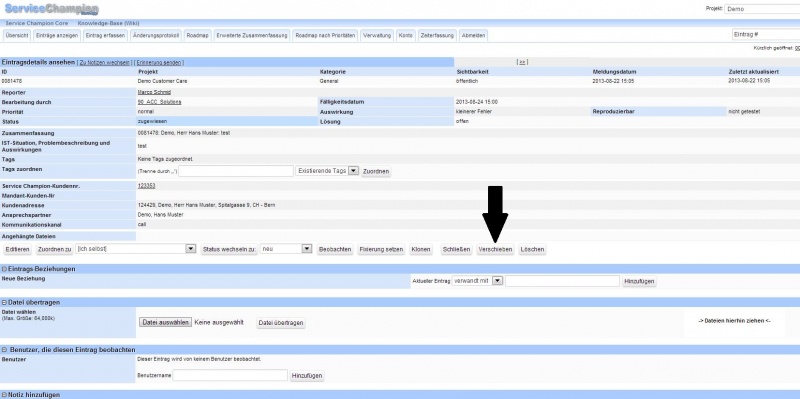Click the Beobachten button

(335, 250)
